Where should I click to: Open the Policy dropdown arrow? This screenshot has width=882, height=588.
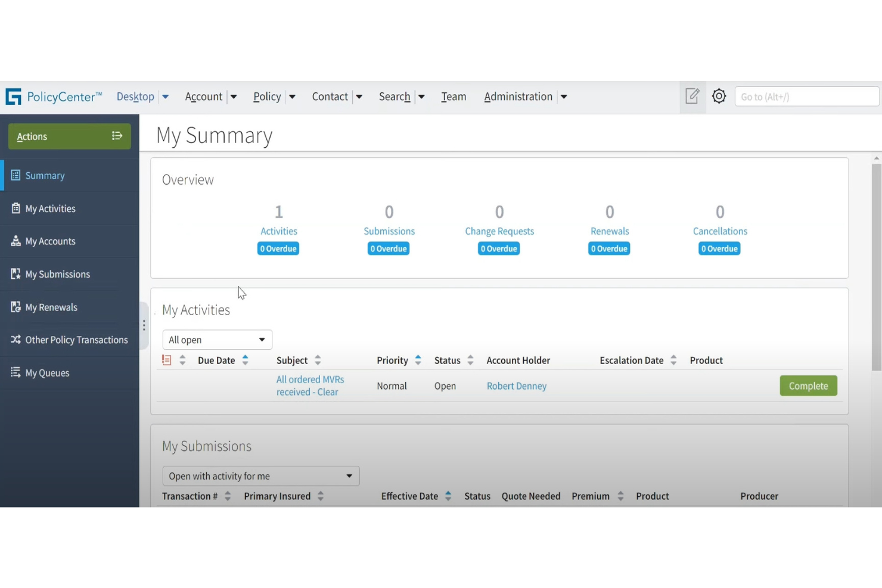(x=293, y=97)
